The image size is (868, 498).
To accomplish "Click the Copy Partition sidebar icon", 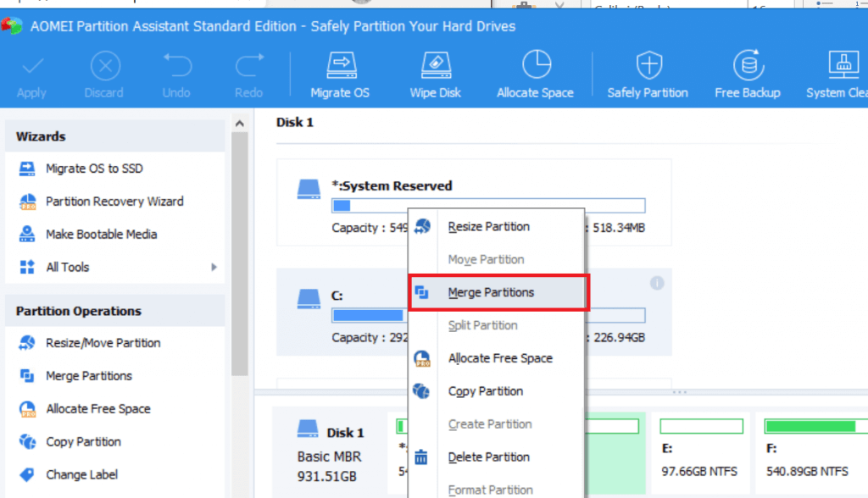I will point(27,441).
